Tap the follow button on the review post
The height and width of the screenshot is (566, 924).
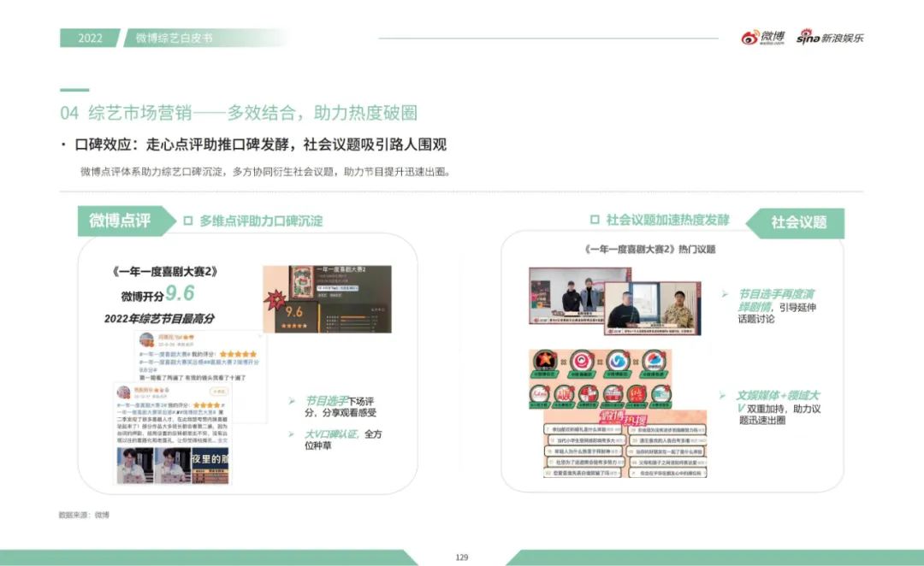tap(220, 391)
